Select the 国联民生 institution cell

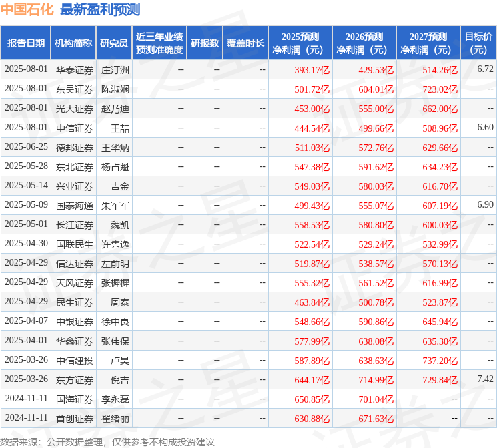click(x=75, y=244)
